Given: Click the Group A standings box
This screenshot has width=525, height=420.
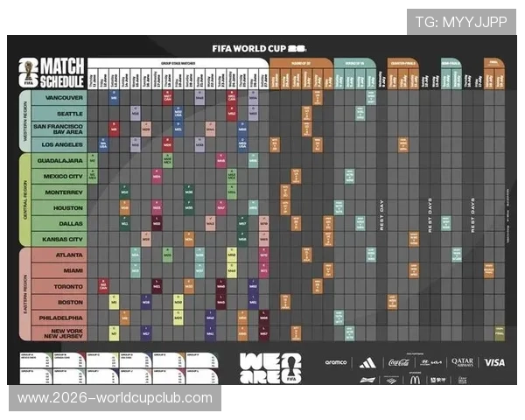Looking at the screenshot, I should 36,360.
